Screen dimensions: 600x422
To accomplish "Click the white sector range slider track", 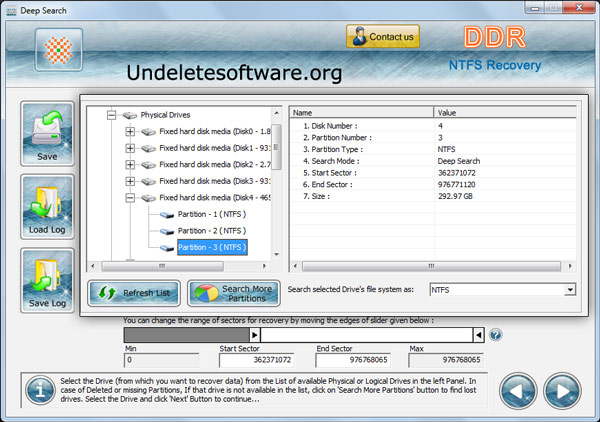I will coord(367,335).
